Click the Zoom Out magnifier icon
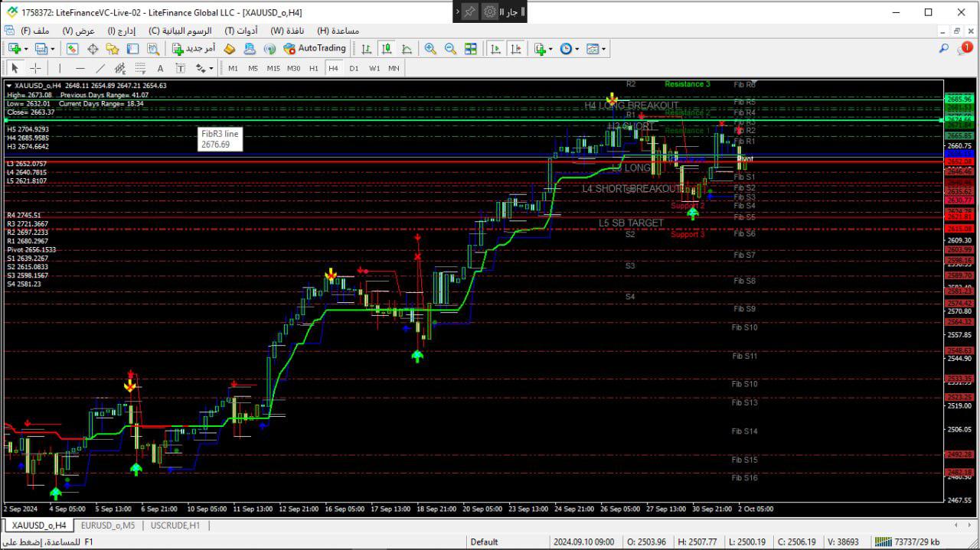This screenshot has width=980, height=550. click(x=450, y=49)
